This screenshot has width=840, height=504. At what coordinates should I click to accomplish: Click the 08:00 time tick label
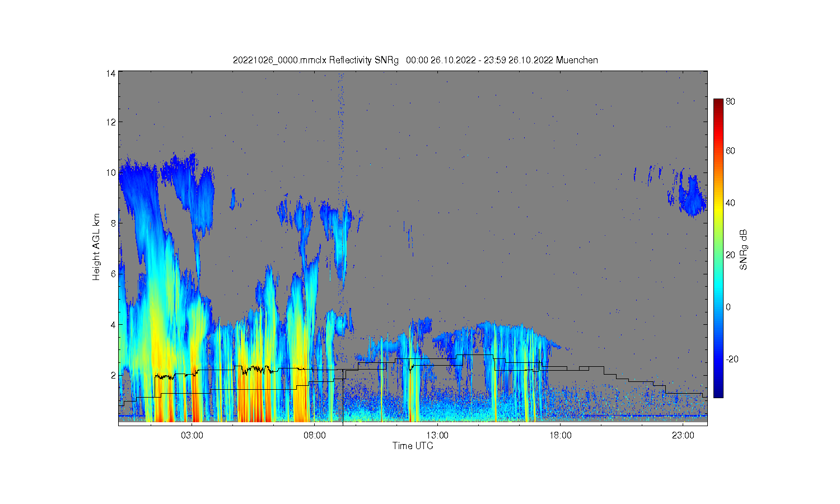click(315, 435)
